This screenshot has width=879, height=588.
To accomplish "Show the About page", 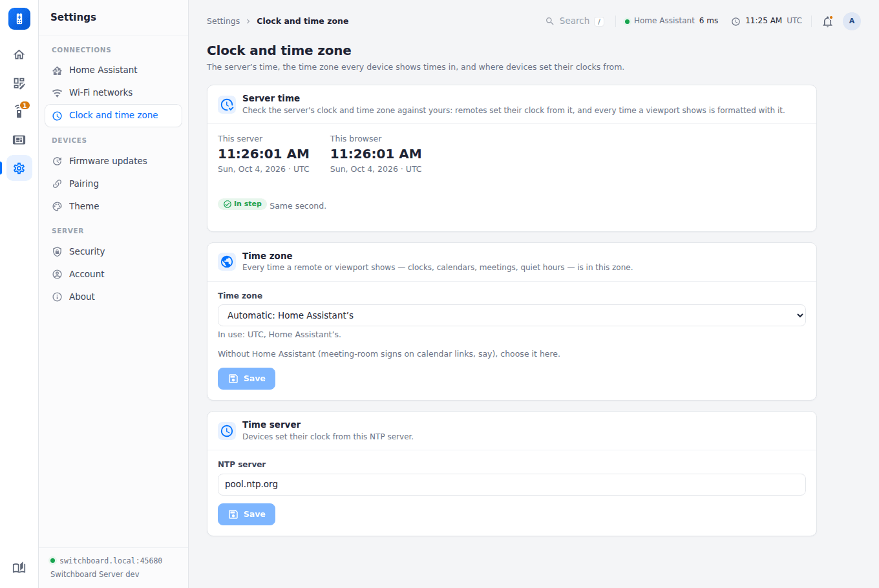I will coord(113,297).
